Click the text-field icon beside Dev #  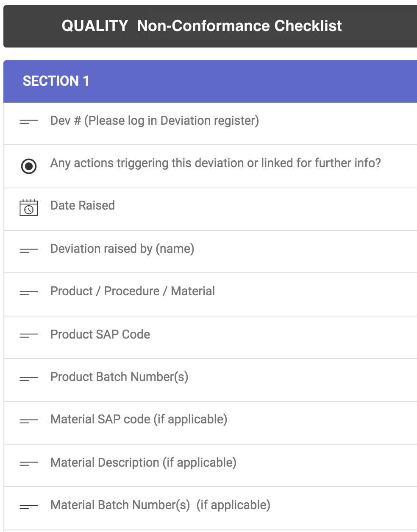click(x=29, y=122)
